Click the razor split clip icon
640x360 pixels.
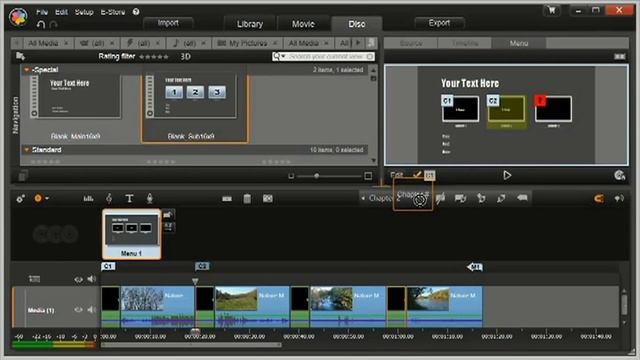(227, 199)
